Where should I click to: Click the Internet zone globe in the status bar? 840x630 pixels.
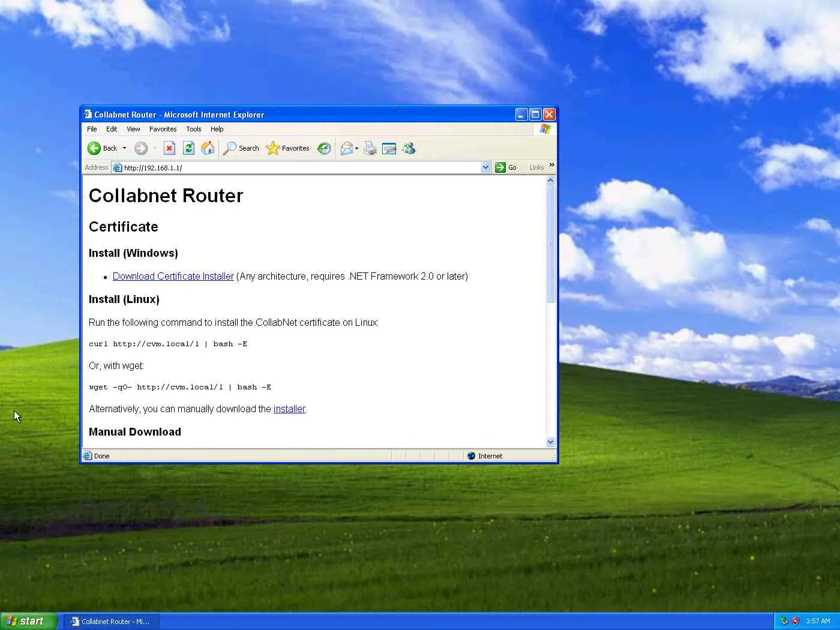471,456
